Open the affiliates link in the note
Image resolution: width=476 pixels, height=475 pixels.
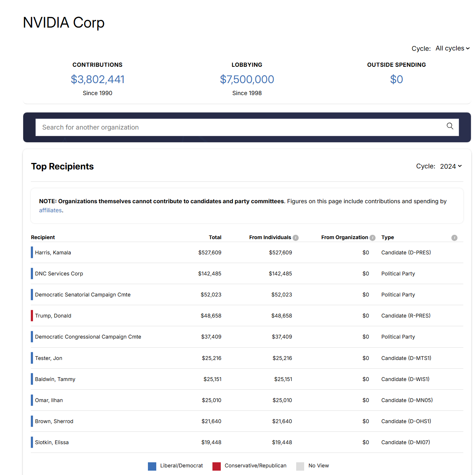[x=50, y=210]
